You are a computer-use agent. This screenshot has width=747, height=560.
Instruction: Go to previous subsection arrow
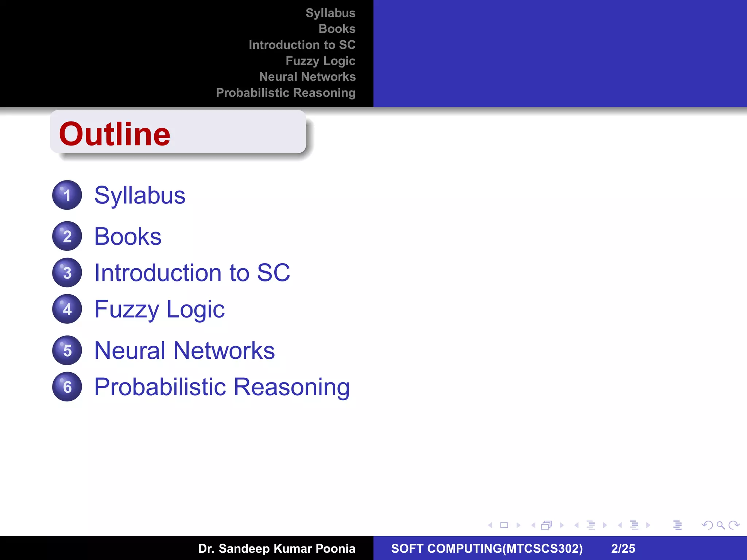tap(576, 525)
